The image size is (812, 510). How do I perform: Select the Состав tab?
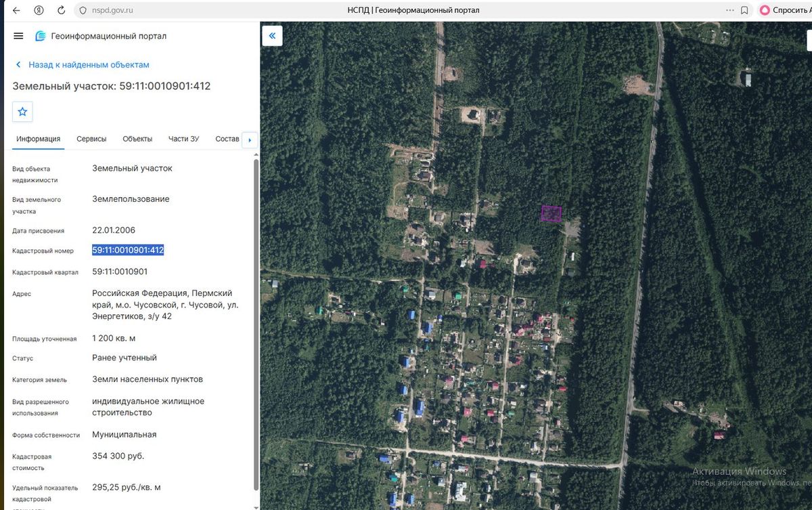coord(227,139)
